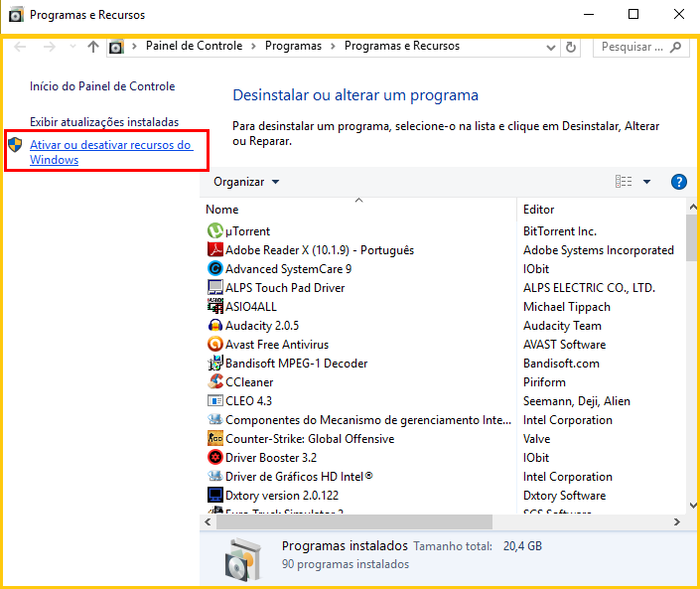Image resolution: width=700 pixels, height=589 pixels.
Task: Click the Bandisoft MPEG-1 Decoder icon
Action: (x=215, y=364)
